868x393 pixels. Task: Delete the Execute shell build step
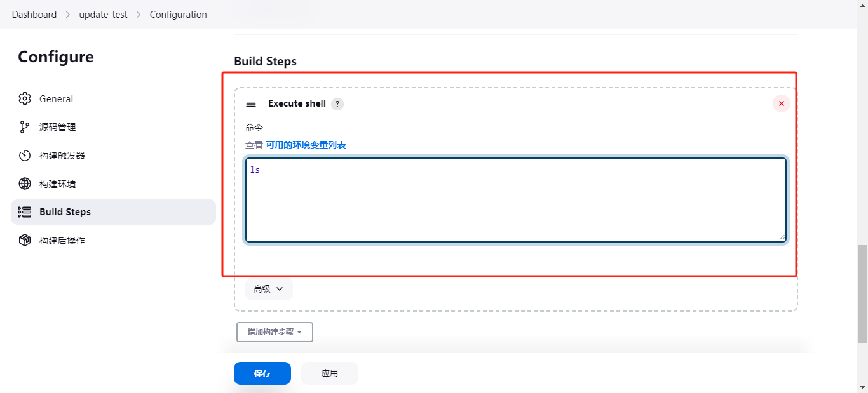pos(781,104)
